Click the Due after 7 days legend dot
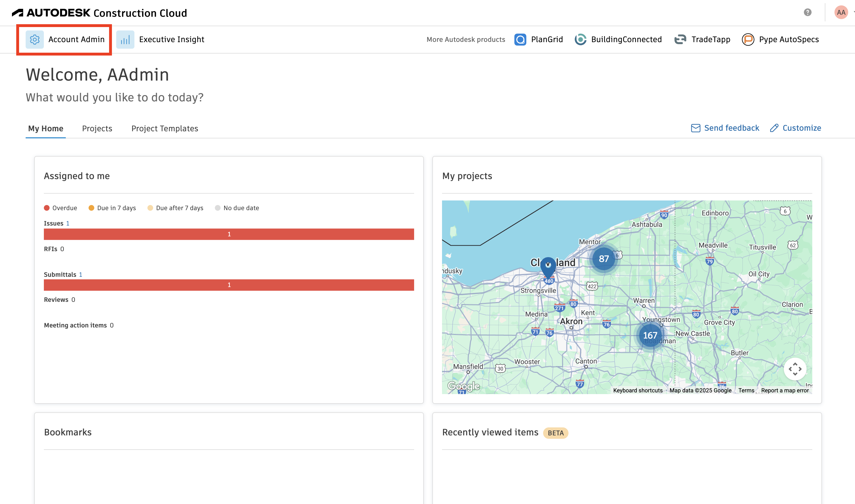This screenshot has width=855, height=504. (150, 208)
